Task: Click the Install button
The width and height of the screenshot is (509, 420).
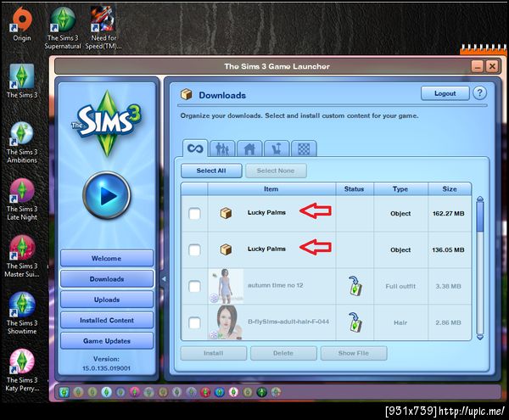Action: pos(214,353)
